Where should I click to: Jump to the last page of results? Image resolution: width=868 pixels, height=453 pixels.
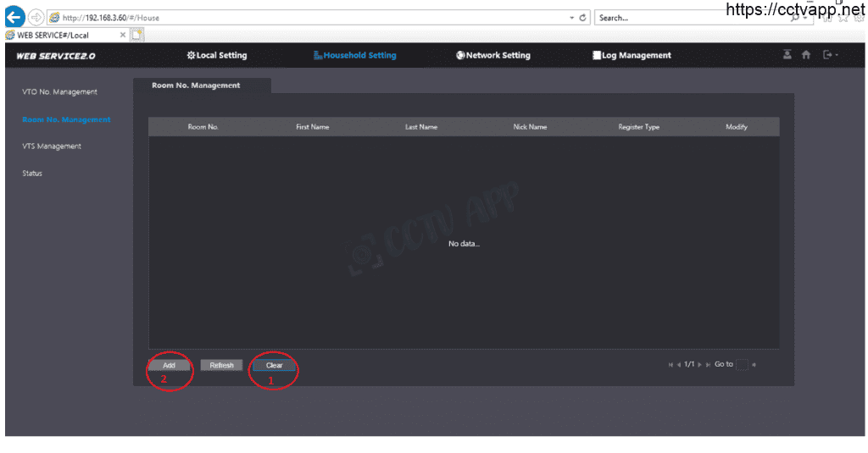point(709,365)
